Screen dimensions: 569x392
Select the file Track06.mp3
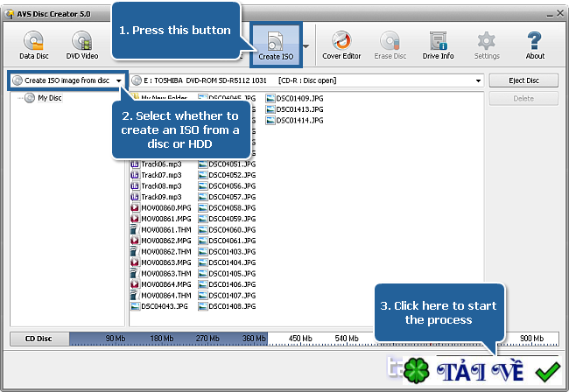coord(156,164)
